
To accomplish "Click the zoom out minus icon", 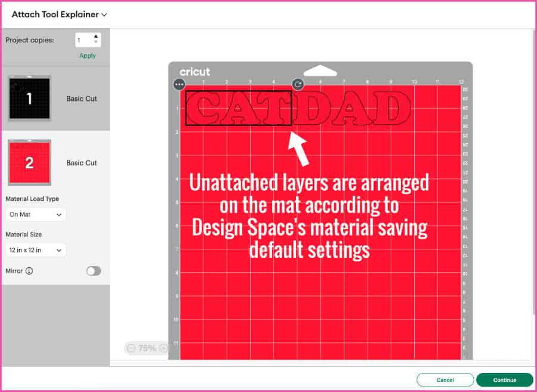I will point(131,348).
